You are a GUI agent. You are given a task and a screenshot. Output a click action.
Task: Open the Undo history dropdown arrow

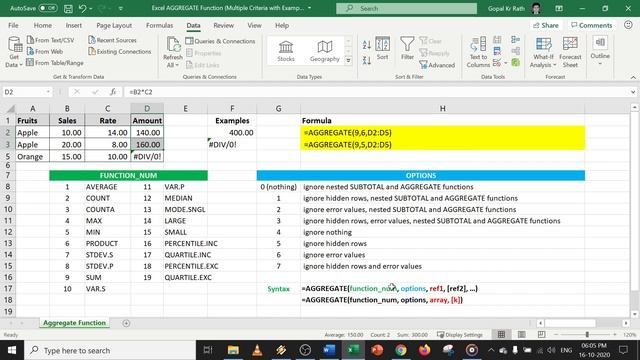(x=91, y=9)
